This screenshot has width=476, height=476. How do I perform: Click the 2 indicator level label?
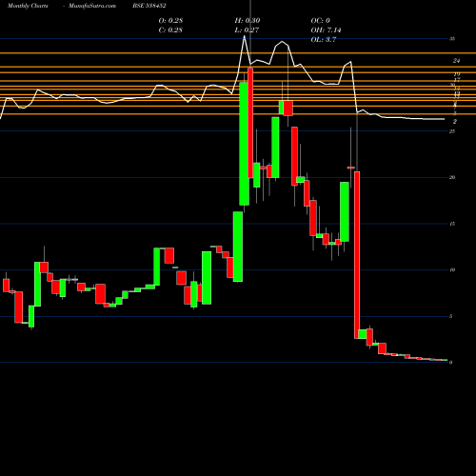click(455, 122)
